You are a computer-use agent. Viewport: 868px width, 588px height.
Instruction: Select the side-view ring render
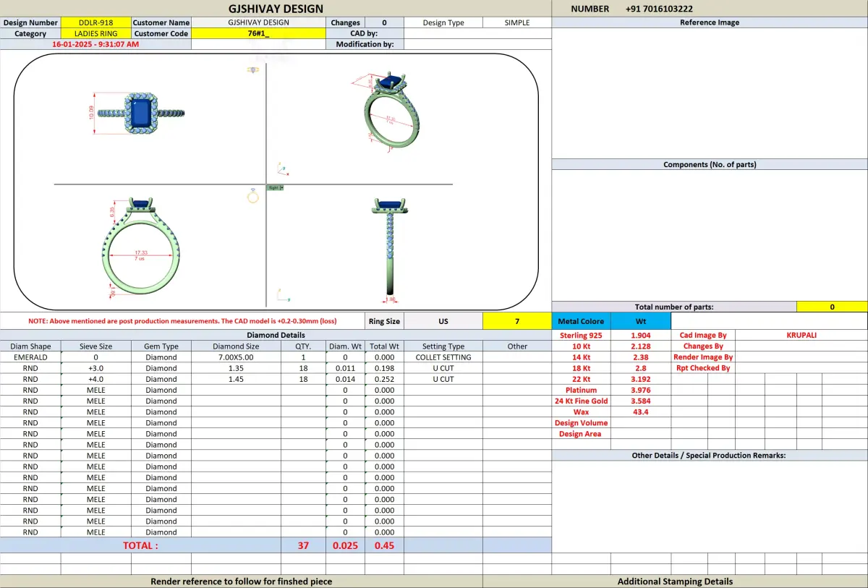(x=391, y=246)
